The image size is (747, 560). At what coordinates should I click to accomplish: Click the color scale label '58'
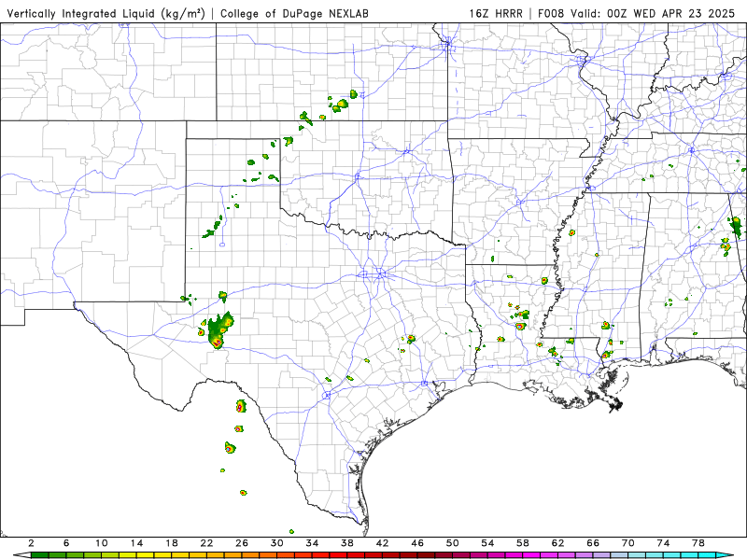(x=523, y=543)
